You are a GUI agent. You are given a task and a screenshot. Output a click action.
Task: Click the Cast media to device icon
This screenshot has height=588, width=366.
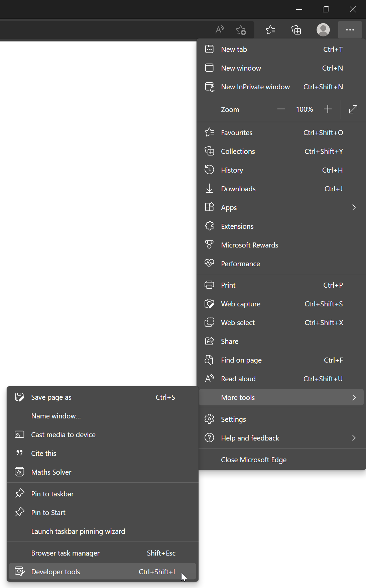[19, 434]
